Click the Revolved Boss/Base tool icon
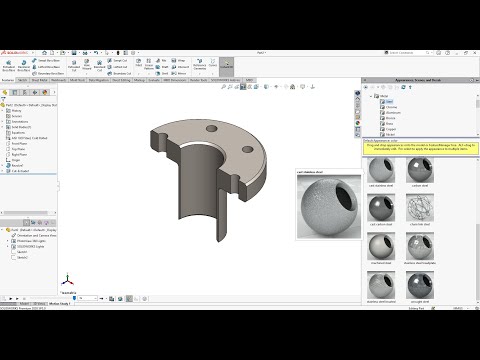Screen dimensions: 480x360 24,65
